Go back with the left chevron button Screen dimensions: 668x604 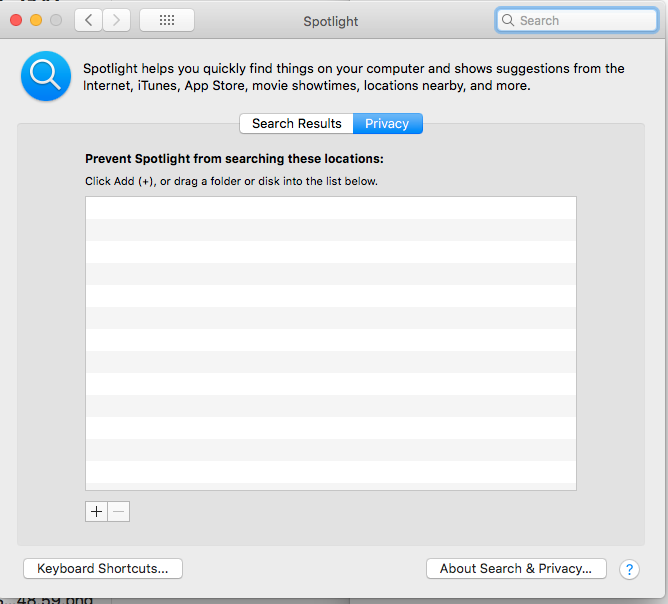click(x=88, y=20)
